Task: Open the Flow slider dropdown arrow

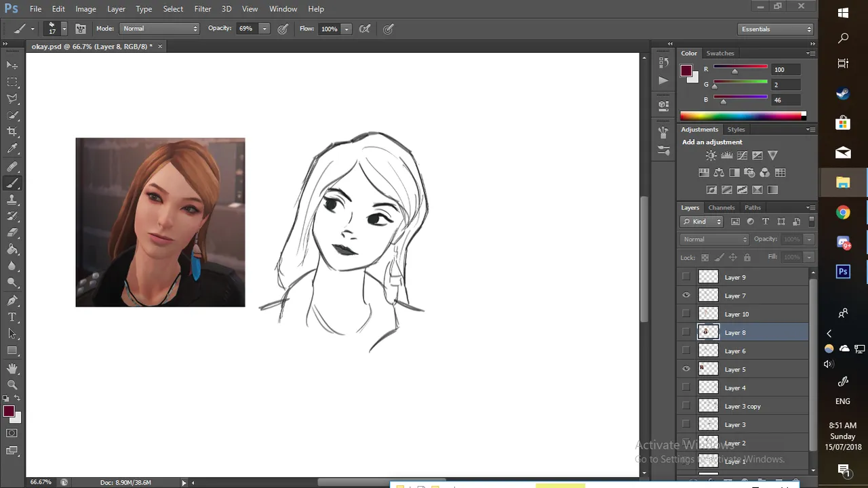Action: click(x=347, y=28)
